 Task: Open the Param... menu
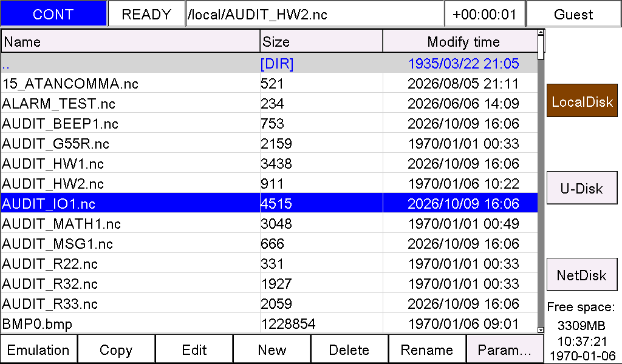pyautogui.click(x=505, y=349)
